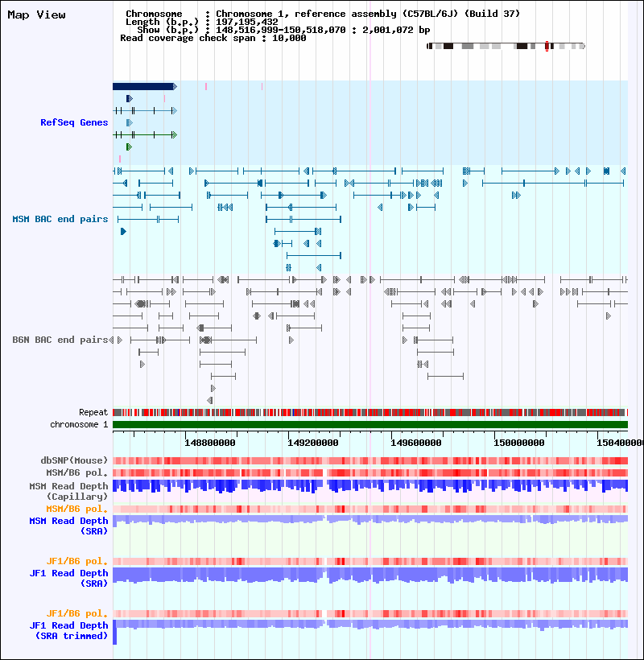Click the MSM Read Depth (Capillary) label
The image size is (644, 660).
click(x=68, y=491)
